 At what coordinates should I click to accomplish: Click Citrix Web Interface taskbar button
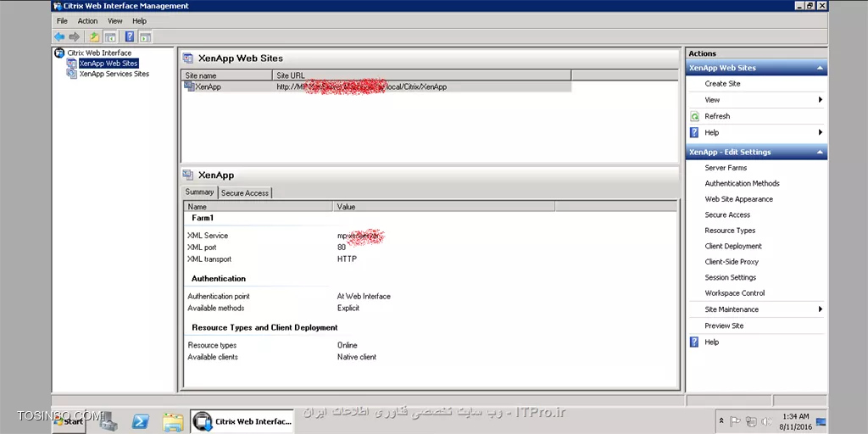(242, 422)
